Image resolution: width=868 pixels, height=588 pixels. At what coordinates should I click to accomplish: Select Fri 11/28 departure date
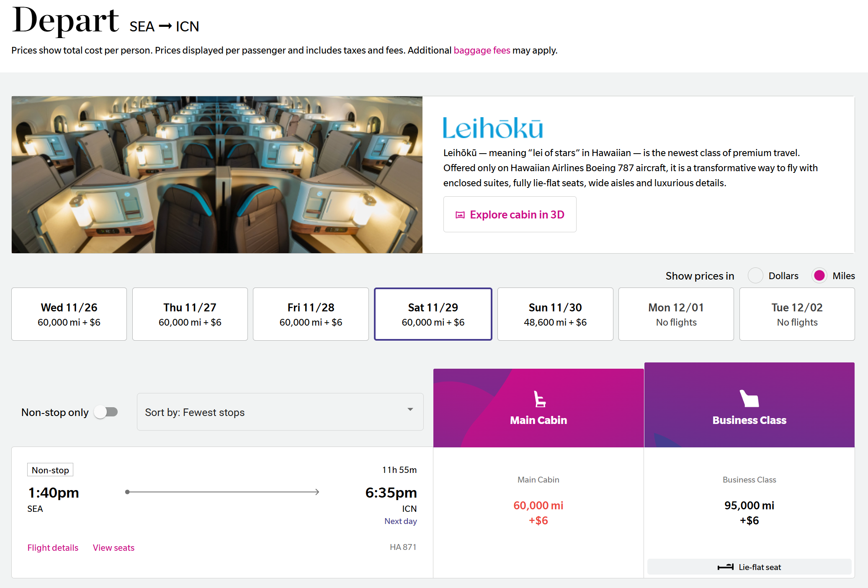point(311,314)
